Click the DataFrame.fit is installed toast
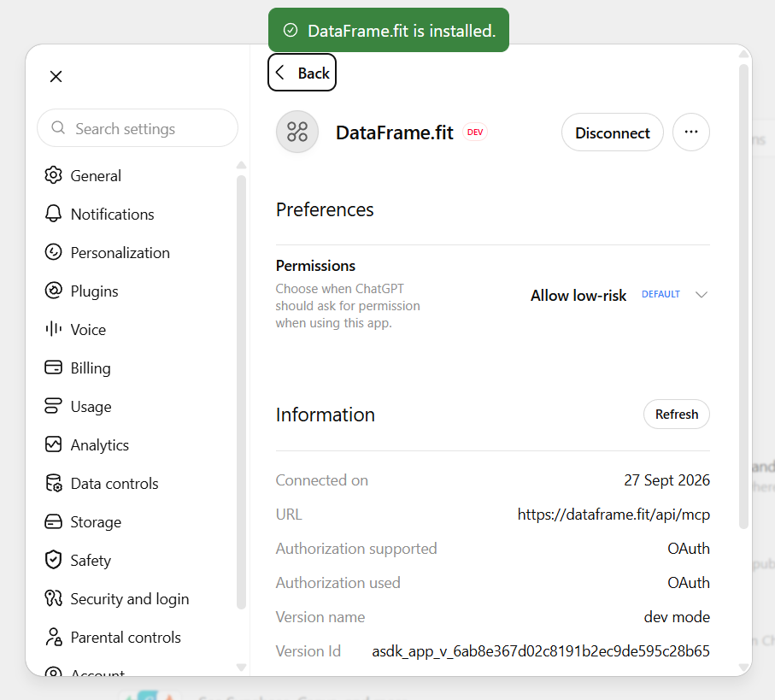Screen dimensions: 775x700 pyautogui.click(x=389, y=30)
